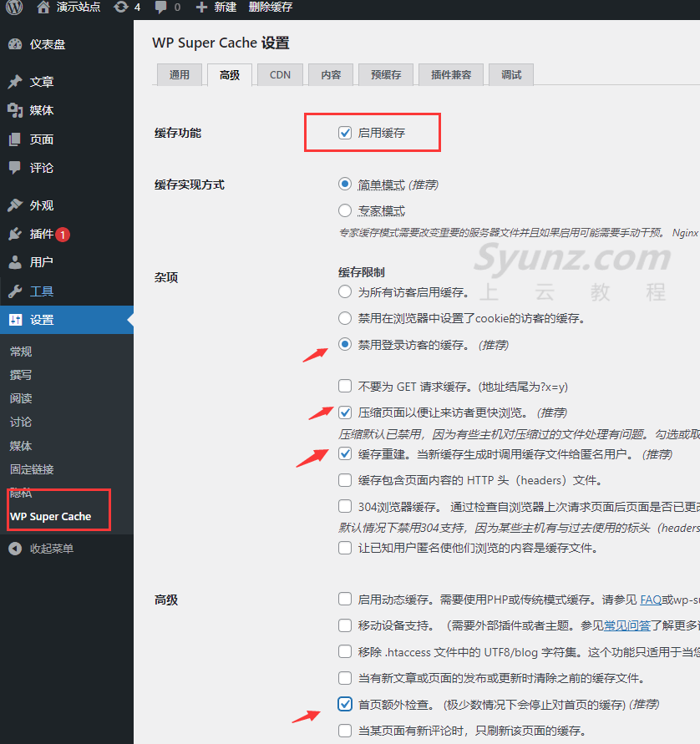The width and height of the screenshot is (700, 744).
Task: Open 讨论 settings submenu
Action: pos(21,423)
